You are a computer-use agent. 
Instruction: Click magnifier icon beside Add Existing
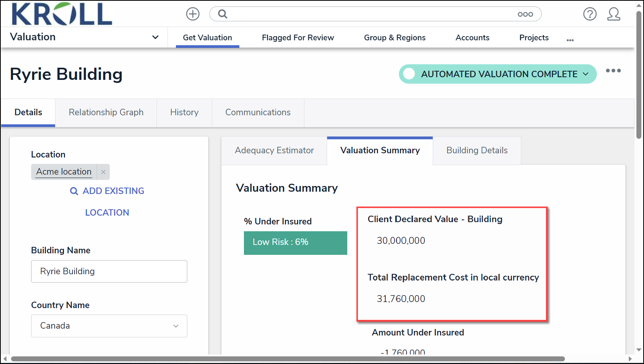click(74, 191)
